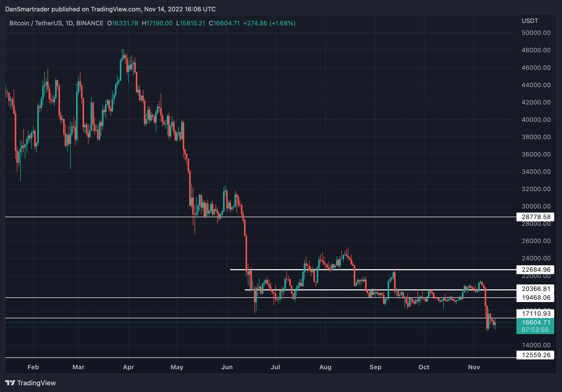Click the Feb label on time axis

click(x=33, y=367)
